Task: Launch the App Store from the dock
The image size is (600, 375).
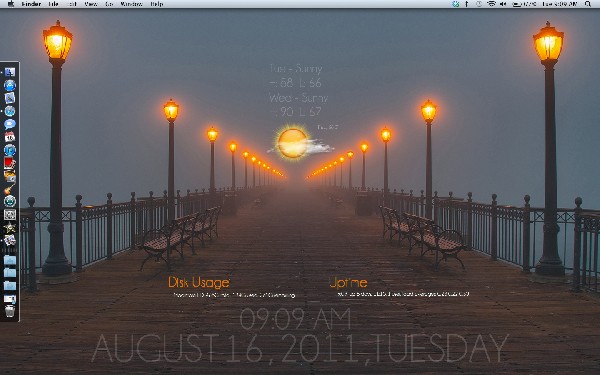Action: [x=10, y=85]
